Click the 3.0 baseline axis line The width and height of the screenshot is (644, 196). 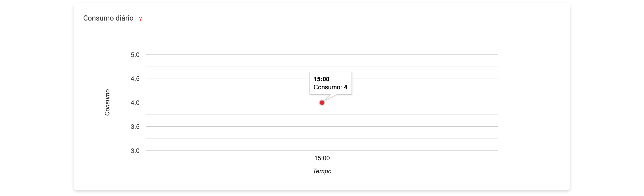tap(225, 150)
